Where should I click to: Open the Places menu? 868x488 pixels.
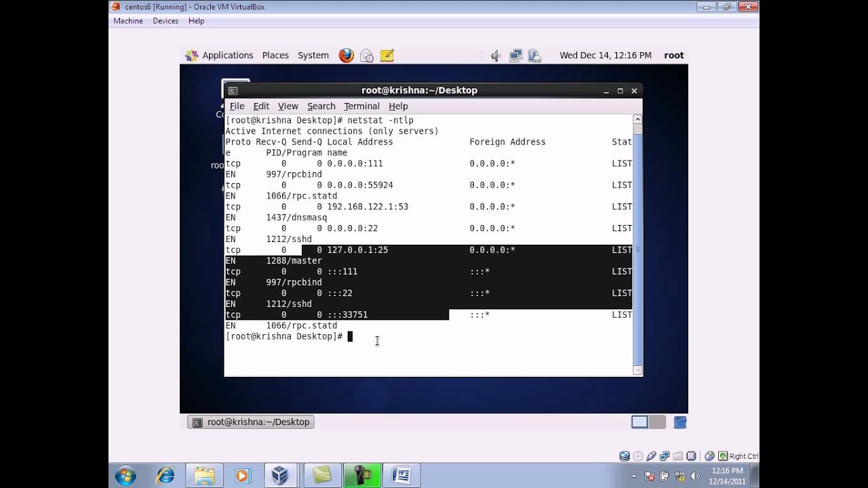click(275, 56)
